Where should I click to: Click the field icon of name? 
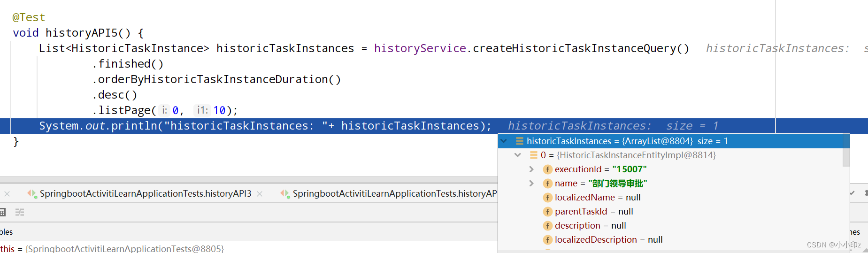(547, 184)
